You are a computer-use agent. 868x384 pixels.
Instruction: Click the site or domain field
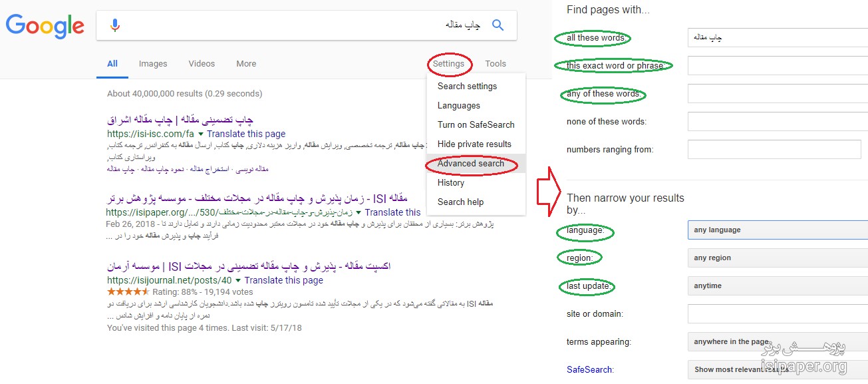point(778,313)
